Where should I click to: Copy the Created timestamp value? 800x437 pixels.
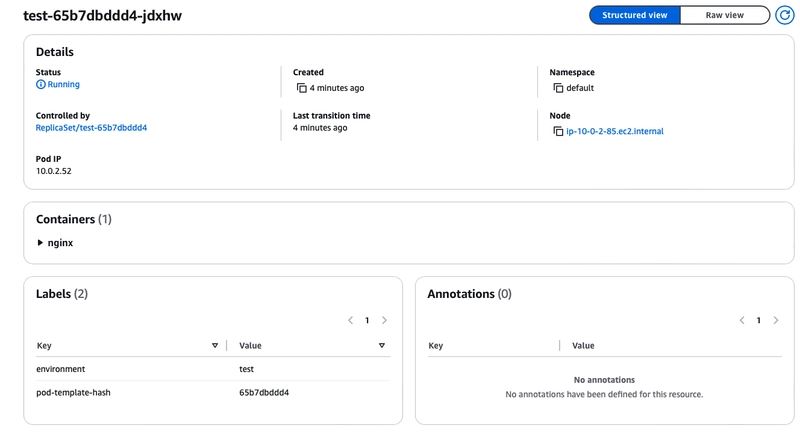click(x=301, y=88)
